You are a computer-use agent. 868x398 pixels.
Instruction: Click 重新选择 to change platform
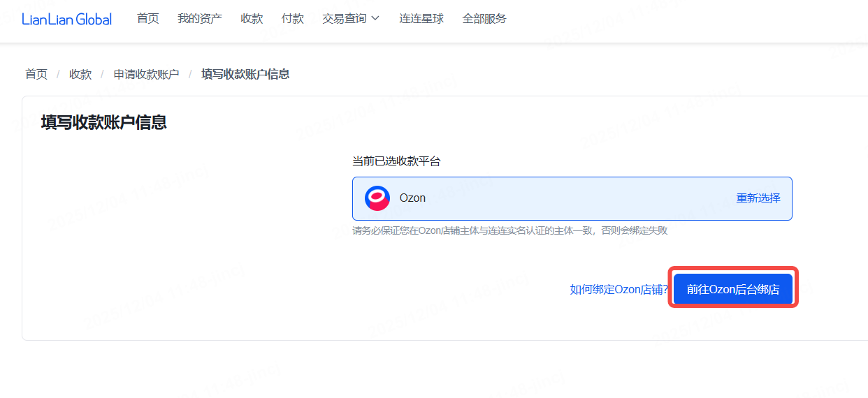click(x=758, y=198)
